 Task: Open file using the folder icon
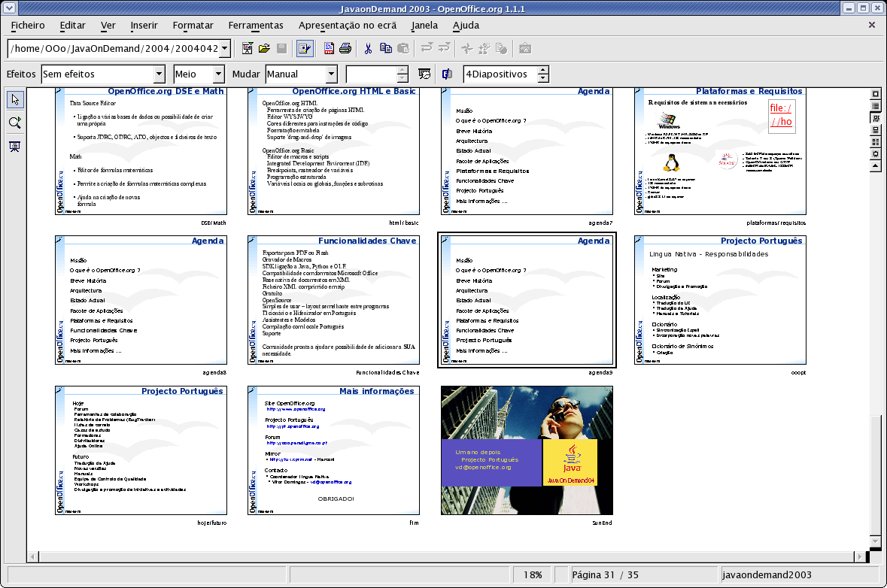(x=264, y=49)
